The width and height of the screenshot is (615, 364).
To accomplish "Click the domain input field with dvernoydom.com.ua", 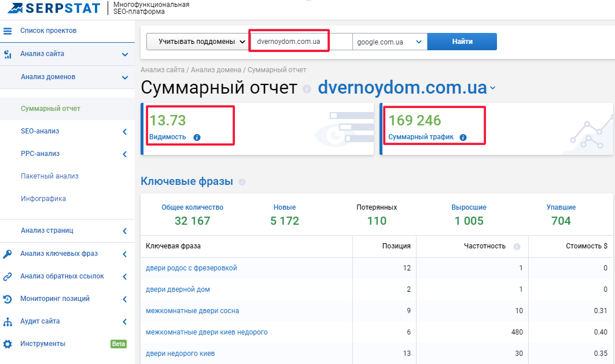I will (300, 42).
